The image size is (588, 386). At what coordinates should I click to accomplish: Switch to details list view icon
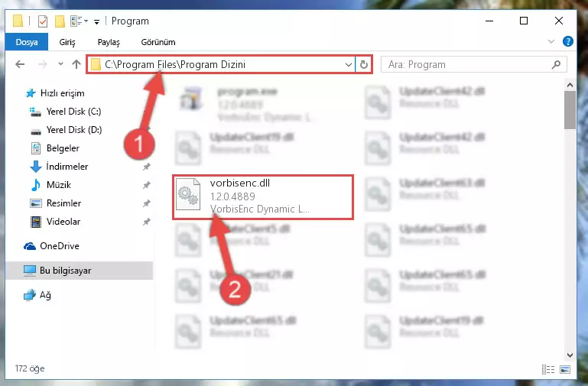pos(548,369)
